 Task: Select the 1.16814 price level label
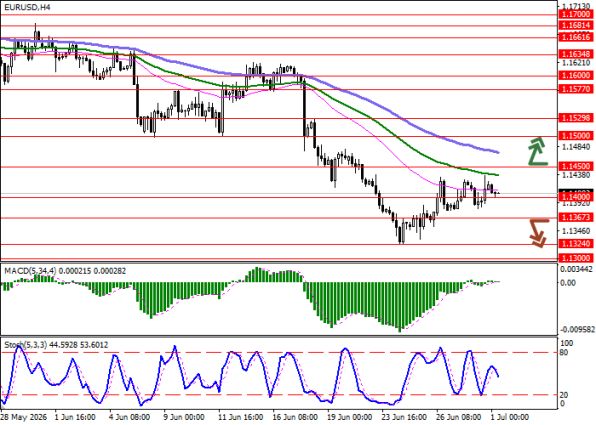(x=576, y=26)
